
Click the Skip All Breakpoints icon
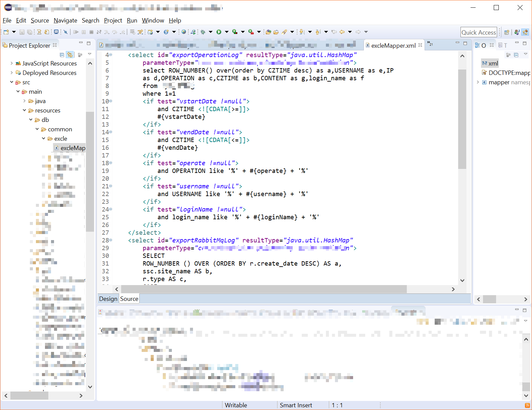coord(66,32)
